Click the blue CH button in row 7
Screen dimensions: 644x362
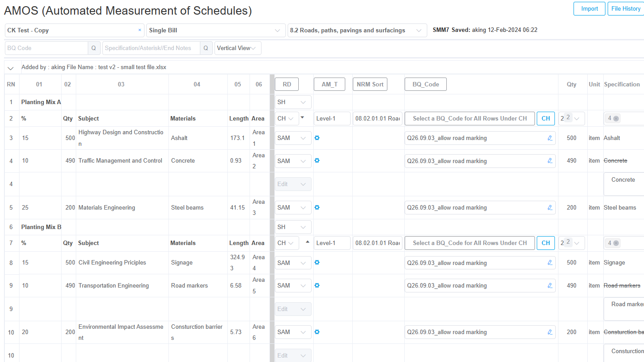point(546,243)
